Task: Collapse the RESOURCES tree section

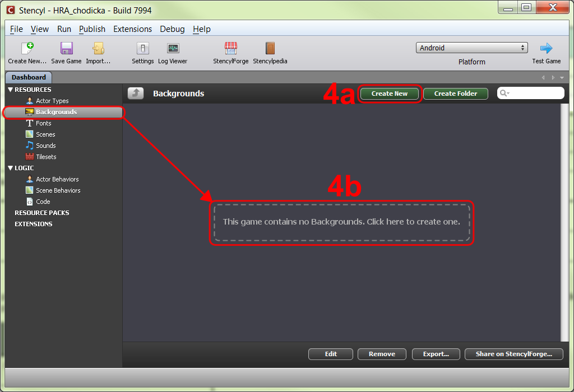Action: tap(10, 90)
